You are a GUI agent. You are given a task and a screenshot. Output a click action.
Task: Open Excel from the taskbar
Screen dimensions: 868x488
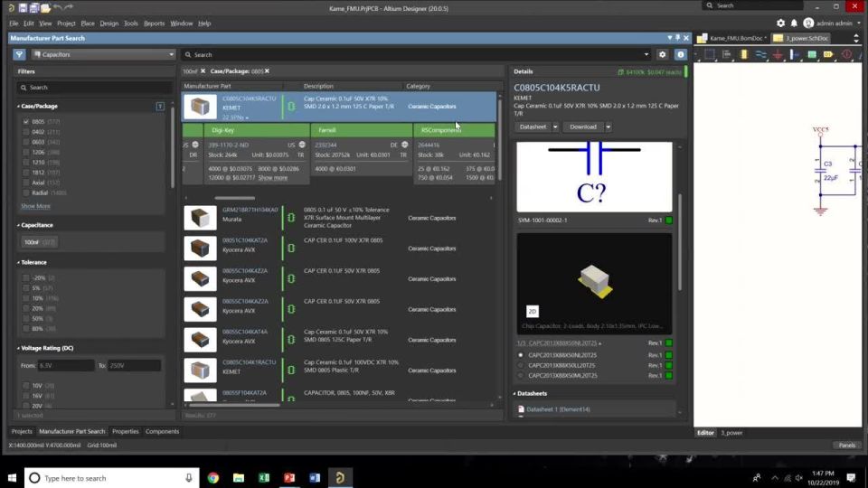[x=264, y=478]
